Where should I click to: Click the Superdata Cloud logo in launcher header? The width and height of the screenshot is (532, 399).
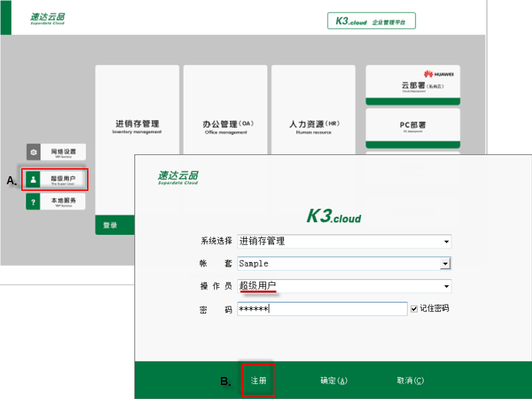pos(47,19)
